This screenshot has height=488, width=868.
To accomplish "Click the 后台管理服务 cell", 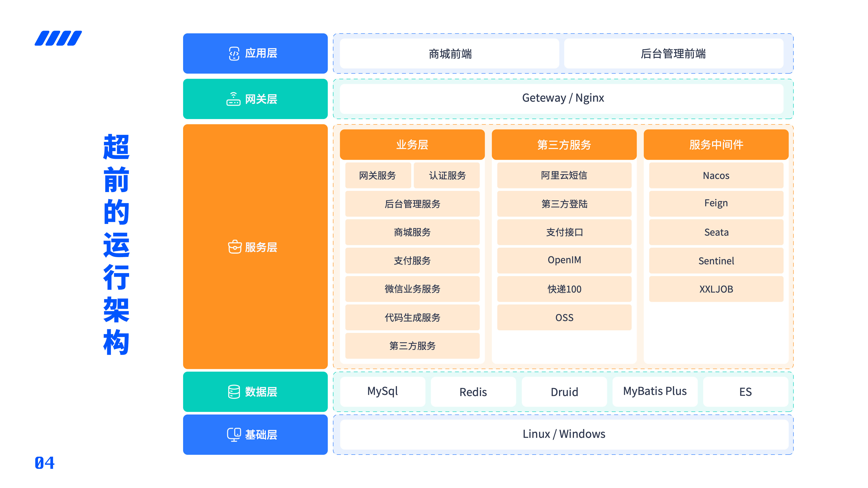I will click(413, 204).
